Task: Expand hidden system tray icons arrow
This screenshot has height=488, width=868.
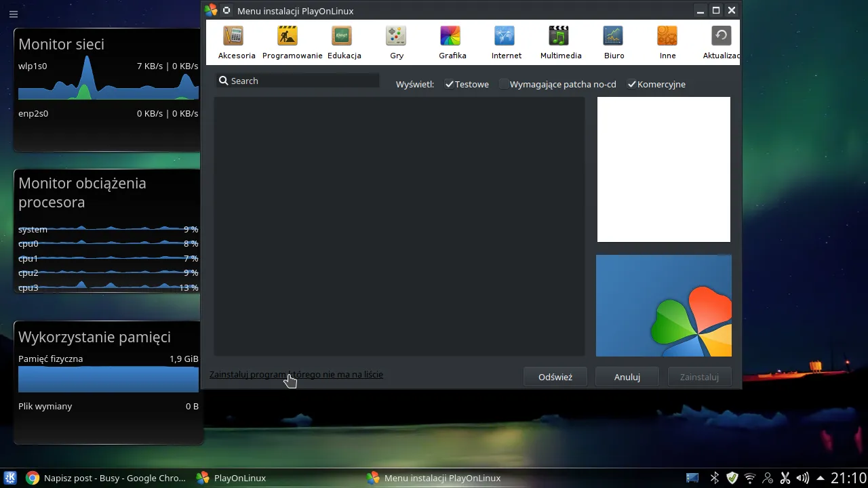Action: point(821,478)
